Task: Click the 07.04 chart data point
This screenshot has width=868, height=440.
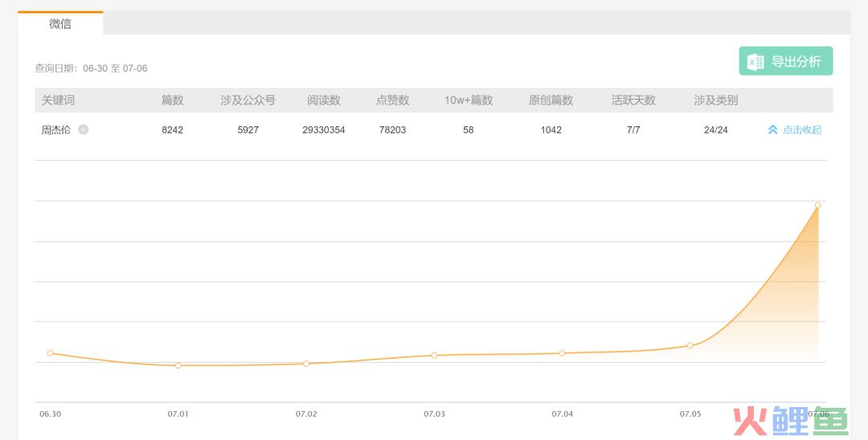Action: point(562,353)
